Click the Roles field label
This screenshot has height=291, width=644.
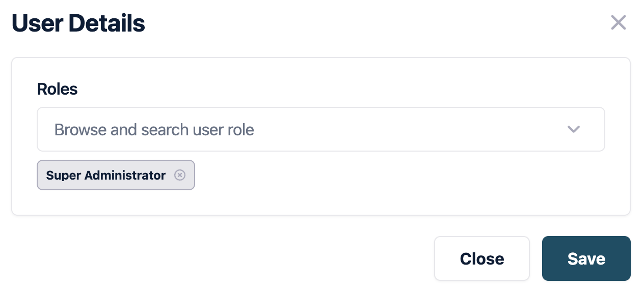57,89
